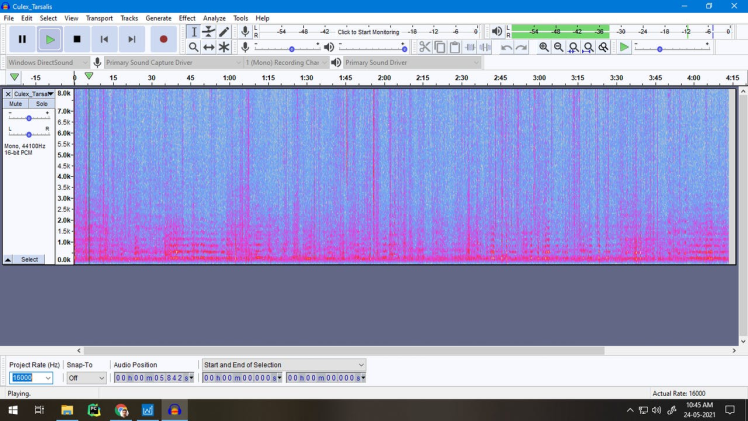
Task: Open the Effect menu
Action: pos(187,18)
